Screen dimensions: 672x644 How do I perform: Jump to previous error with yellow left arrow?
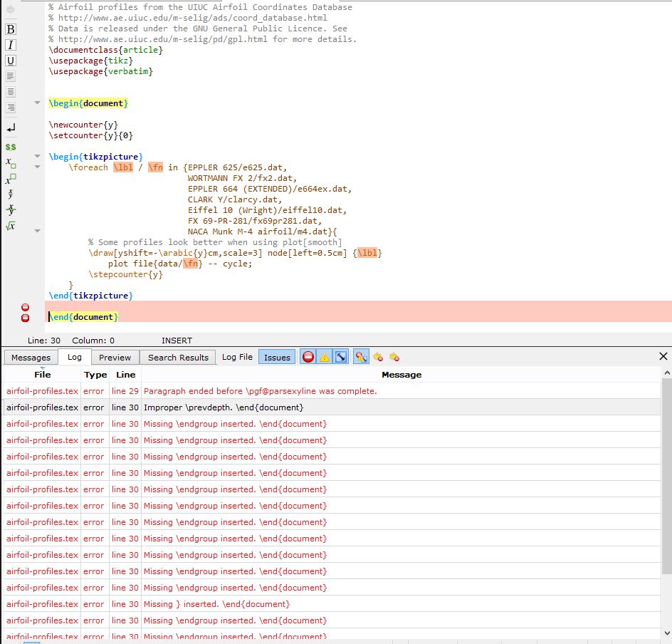click(x=378, y=357)
